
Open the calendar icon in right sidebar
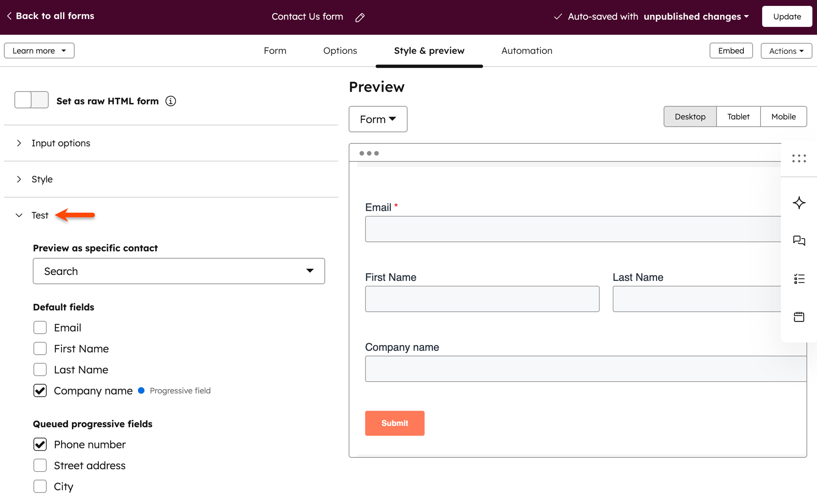coord(799,317)
